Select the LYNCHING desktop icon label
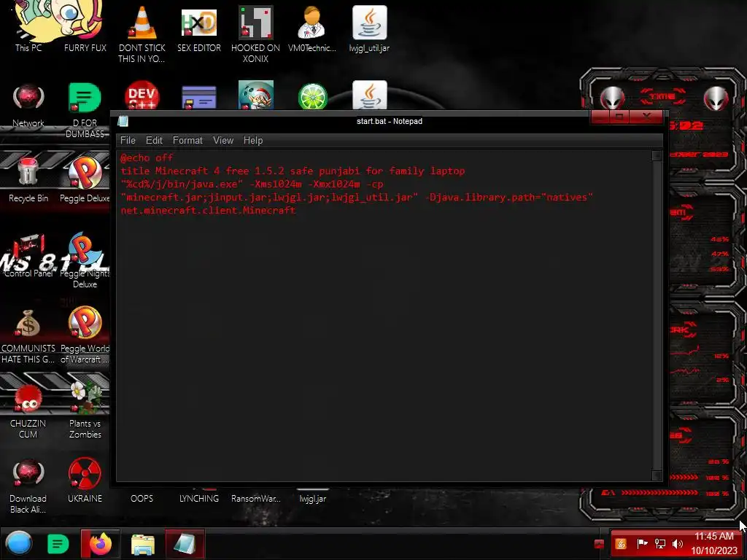The image size is (747, 560). pos(198,499)
